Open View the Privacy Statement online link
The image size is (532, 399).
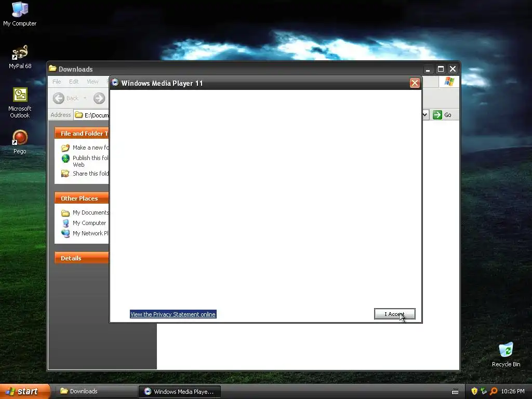[173, 314]
